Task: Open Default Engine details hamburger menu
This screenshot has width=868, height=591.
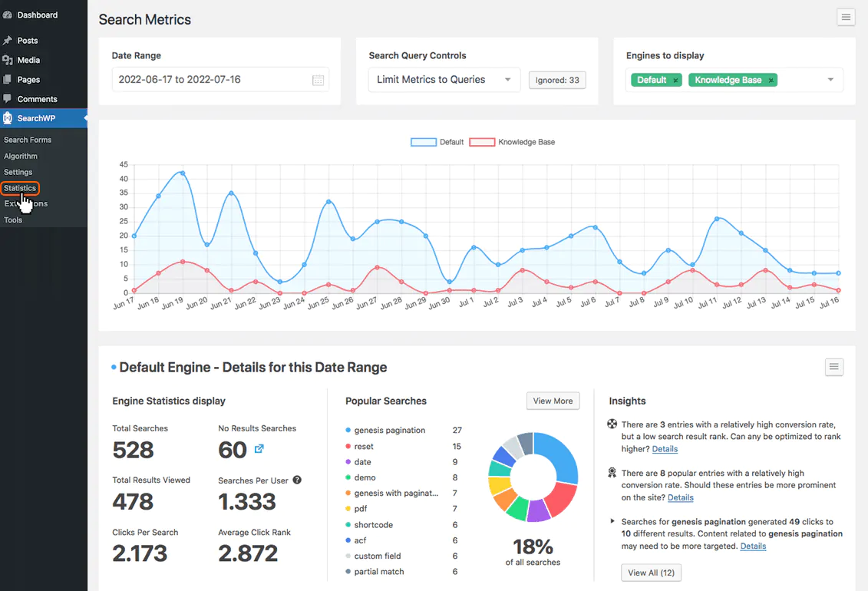Action: click(833, 367)
